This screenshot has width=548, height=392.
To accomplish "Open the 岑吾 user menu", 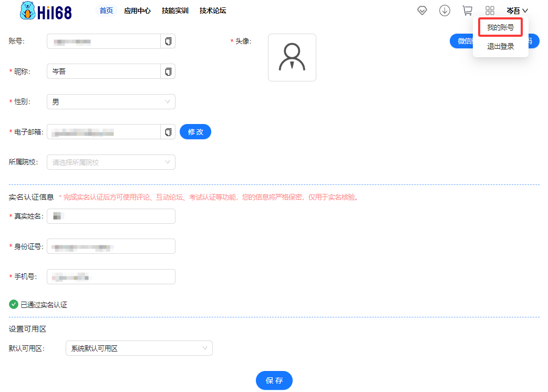I will pyautogui.click(x=517, y=11).
